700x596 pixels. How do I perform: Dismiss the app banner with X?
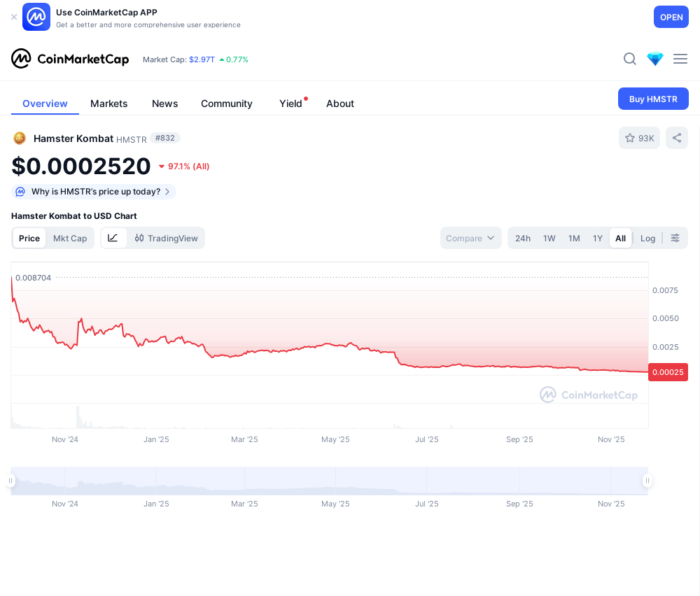[14, 17]
